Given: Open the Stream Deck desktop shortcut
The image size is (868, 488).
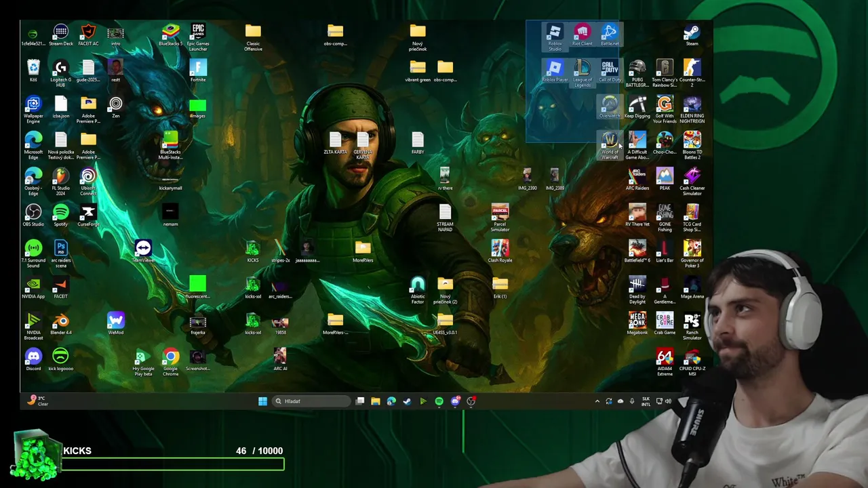Looking at the screenshot, I should (61, 35).
